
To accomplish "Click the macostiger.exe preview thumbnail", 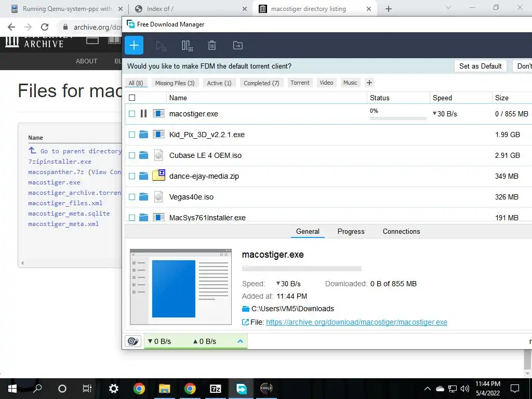I will click(x=181, y=287).
